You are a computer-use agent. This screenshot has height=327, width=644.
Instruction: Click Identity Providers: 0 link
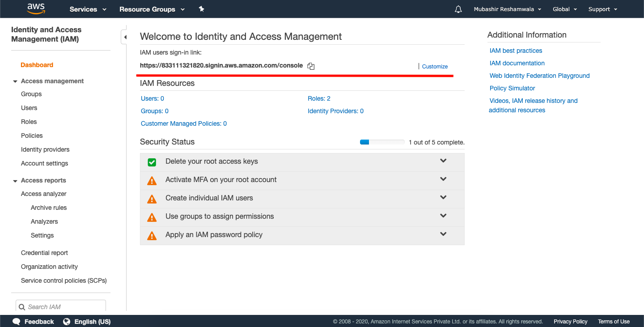coord(335,111)
